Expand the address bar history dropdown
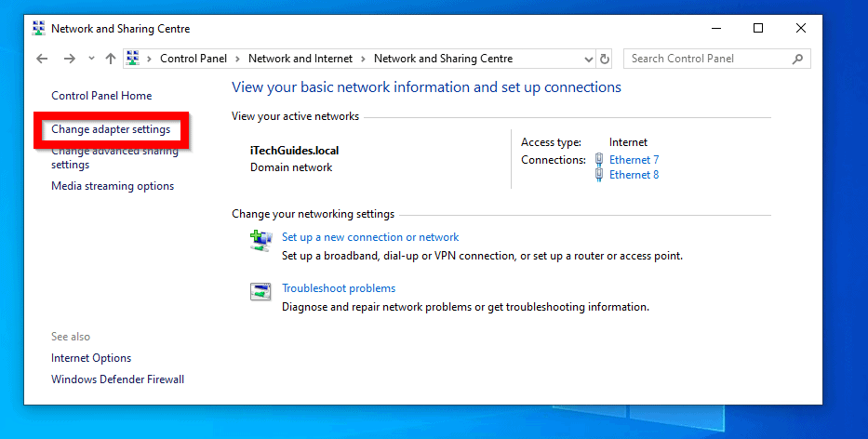 click(x=588, y=59)
